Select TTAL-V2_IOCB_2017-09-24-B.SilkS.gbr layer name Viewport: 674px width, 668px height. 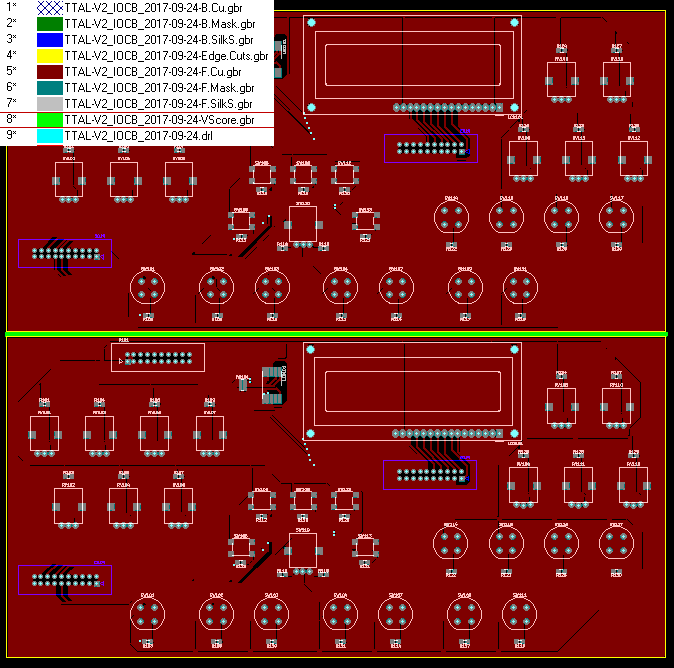[159, 40]
